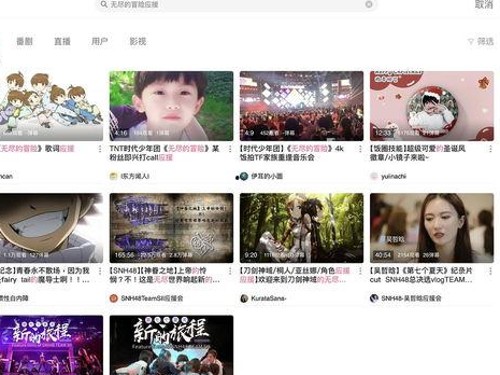Image resolution: width=500 pixels, height=375 pixels.
Task: Open the 40:54 吴哲晗 documentary thumbnail
Action: [432, 228]
